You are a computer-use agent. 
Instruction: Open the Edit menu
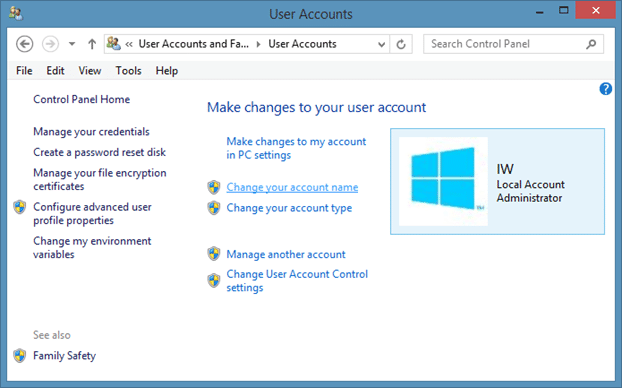coord(55,71)
